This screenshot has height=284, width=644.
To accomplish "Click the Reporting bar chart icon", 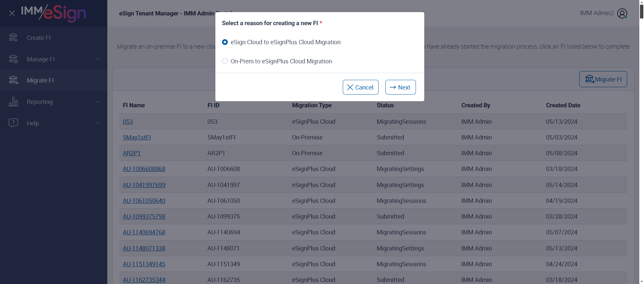I will 13,102.
